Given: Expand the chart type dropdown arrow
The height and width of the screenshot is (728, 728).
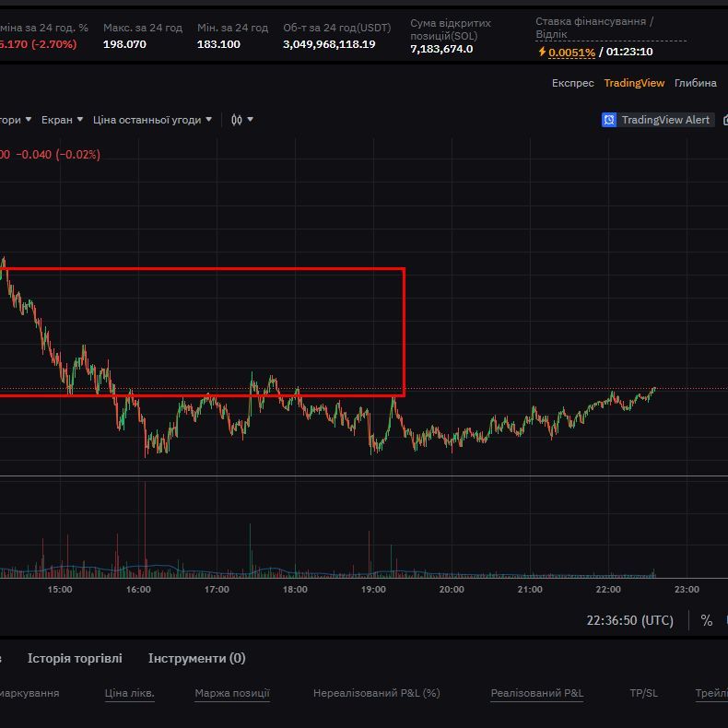Looking at the screenshot, I should click(x=251, y=120).
